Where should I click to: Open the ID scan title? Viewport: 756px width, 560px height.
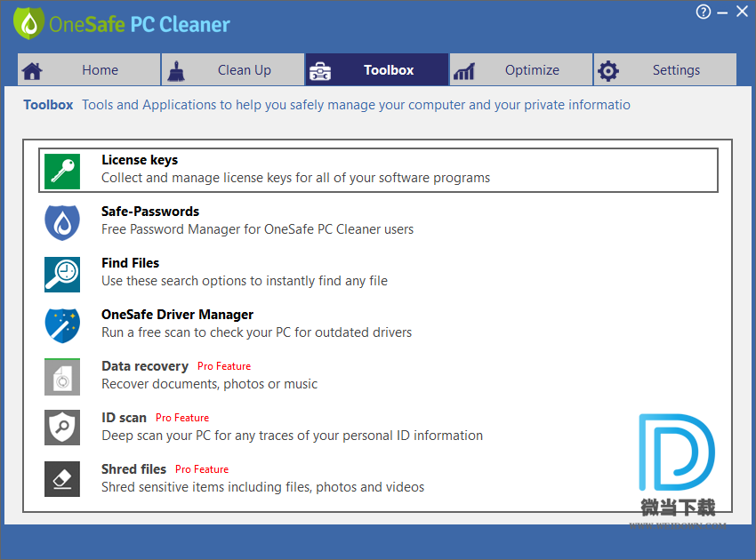124,418
